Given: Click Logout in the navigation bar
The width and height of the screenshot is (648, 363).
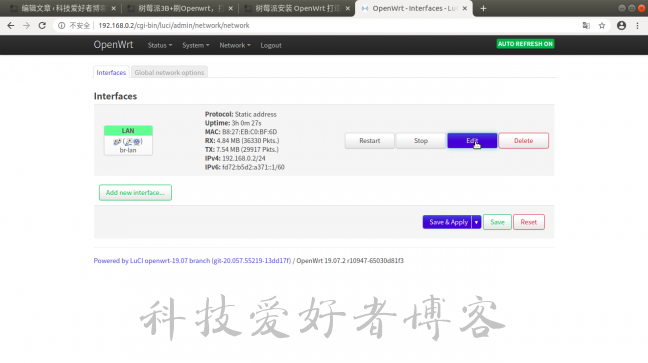Looking at the screenshot, I should [x=271, y=45].
